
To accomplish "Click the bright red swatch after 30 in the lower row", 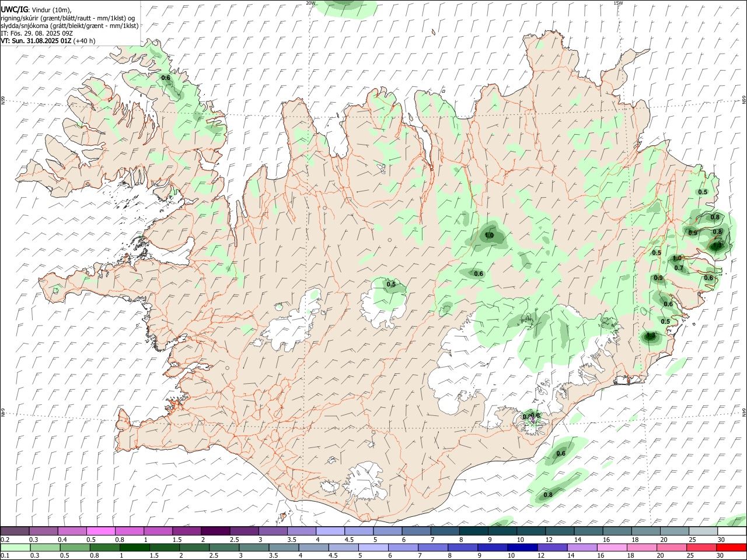I will [732, 548].
